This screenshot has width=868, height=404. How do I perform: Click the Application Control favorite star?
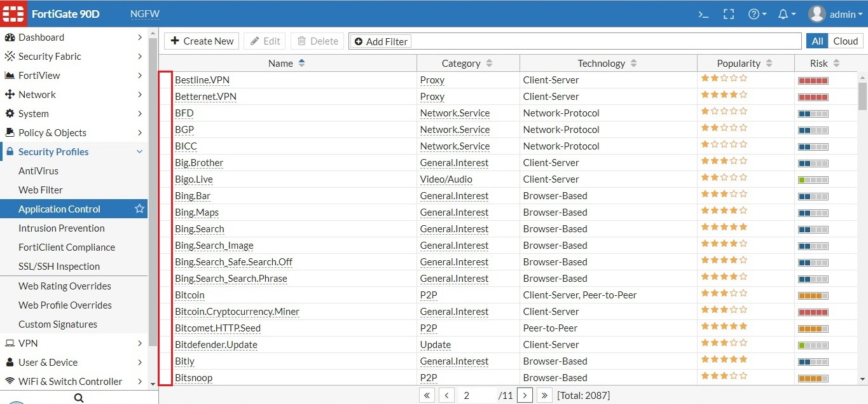coord(139,209)
